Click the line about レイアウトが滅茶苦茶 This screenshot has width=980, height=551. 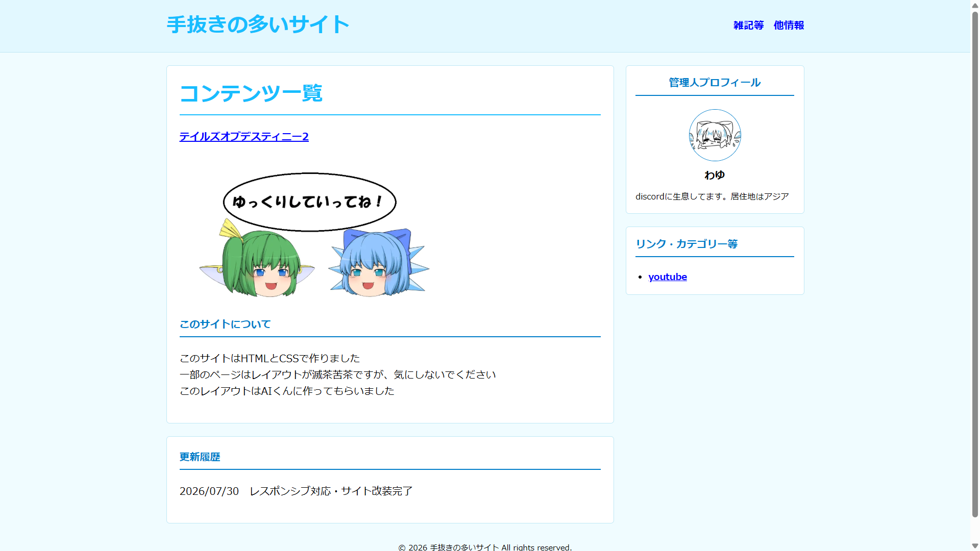pyautogui.click(x=337, y=374)
